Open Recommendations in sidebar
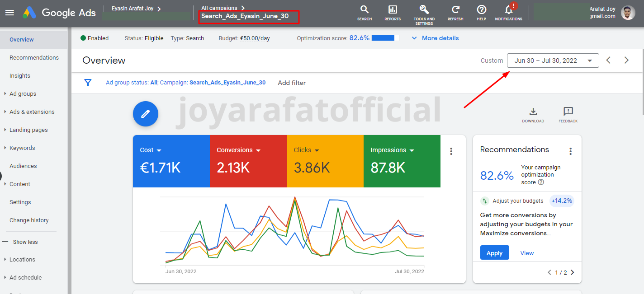The height and width of the screenshot is (294, 644). point(34,58)
